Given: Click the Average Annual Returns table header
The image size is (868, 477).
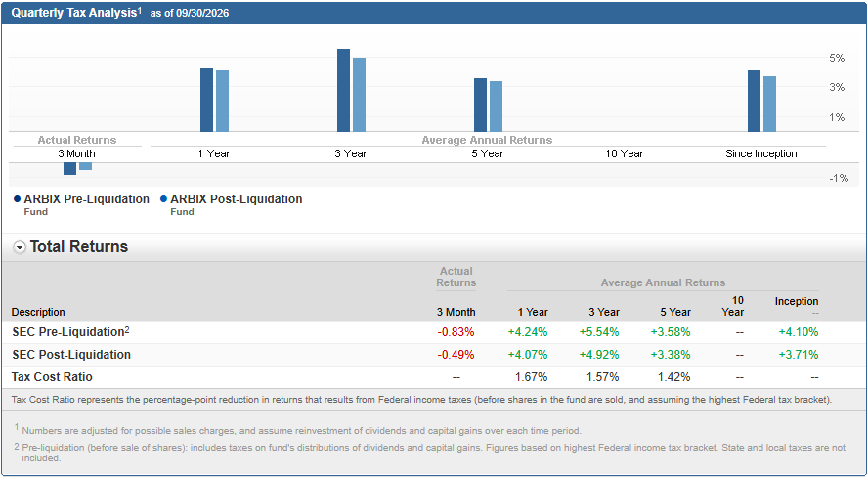Looking at the screenshot, I should [x=663, y=282].
